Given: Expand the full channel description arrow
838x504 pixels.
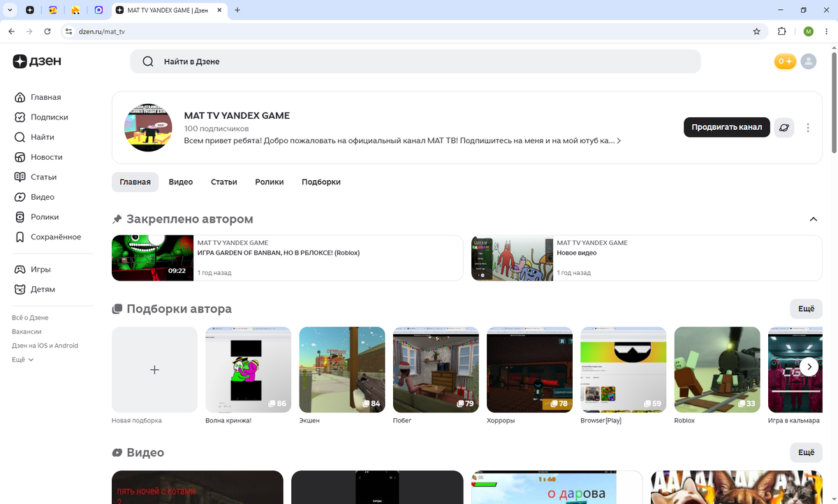Looking at the screenshot, I should pyautogui.click(x=619, y=140).
